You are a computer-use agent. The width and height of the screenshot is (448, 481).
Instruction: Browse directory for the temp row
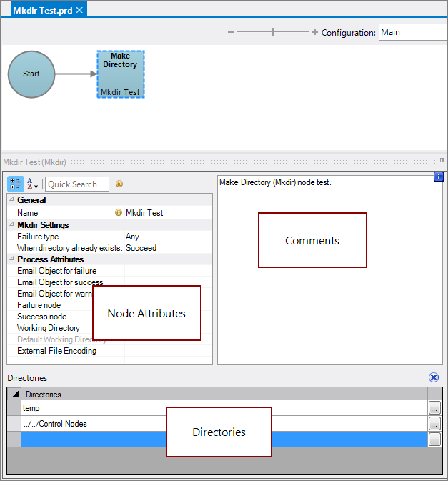click(434, 408)
